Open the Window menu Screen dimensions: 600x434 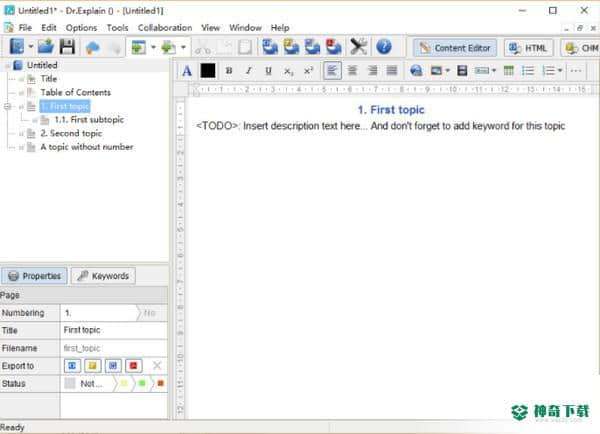(x=245, y=28)
